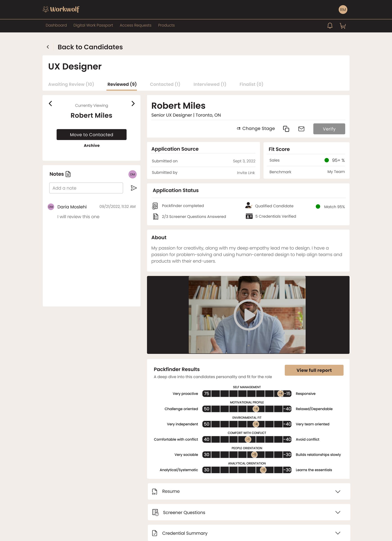
Task: Switch to the Contacted tab
Action: pyautogui.click(x=165, y=84)
